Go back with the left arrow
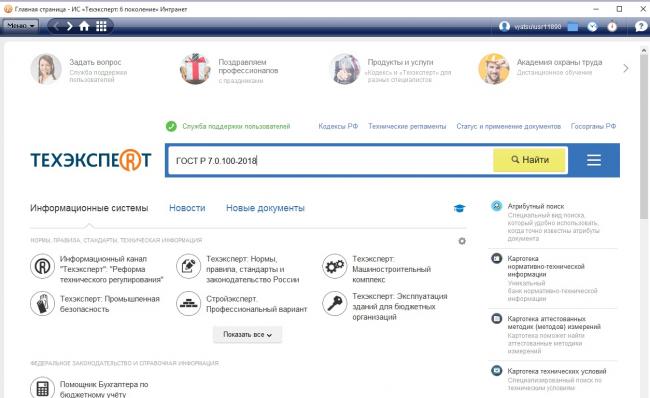Screen dimensions: 650x398 [56, 27]
